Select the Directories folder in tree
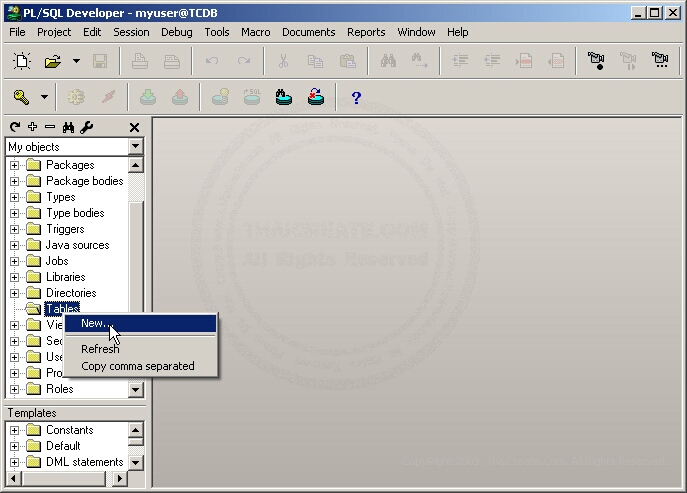Image resolution: width=687 pixels, height=493 pixels. tap(71, 293)
